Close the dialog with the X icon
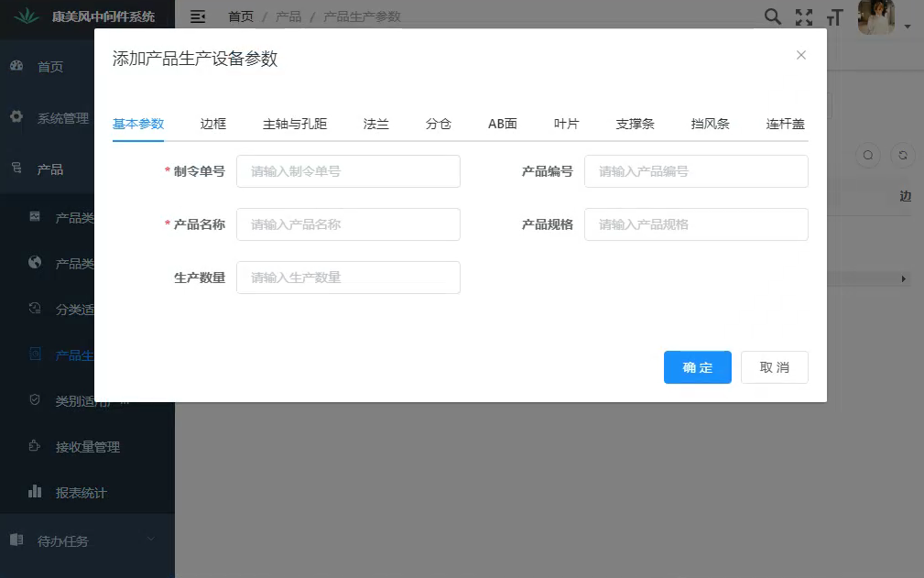The image size is (924, 578). tap(801, 55)
